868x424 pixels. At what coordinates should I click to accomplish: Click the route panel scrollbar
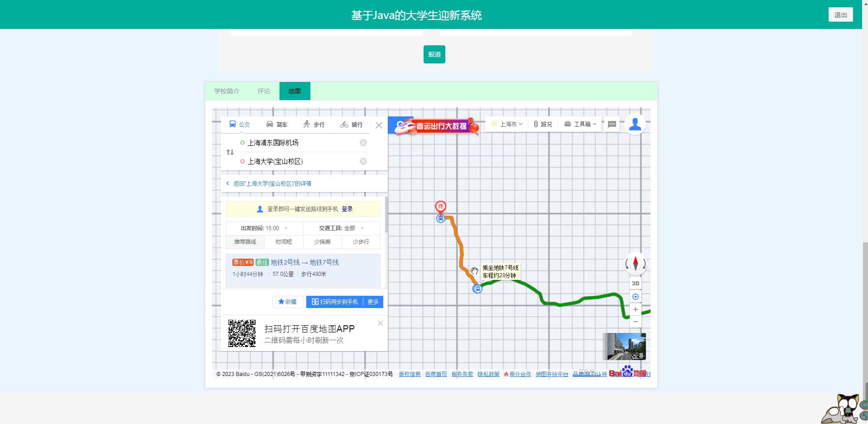tap(386, 215)
